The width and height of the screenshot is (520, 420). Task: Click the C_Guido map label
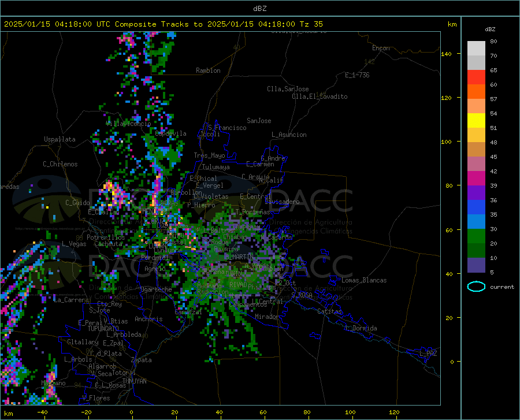tap(77, 203)
